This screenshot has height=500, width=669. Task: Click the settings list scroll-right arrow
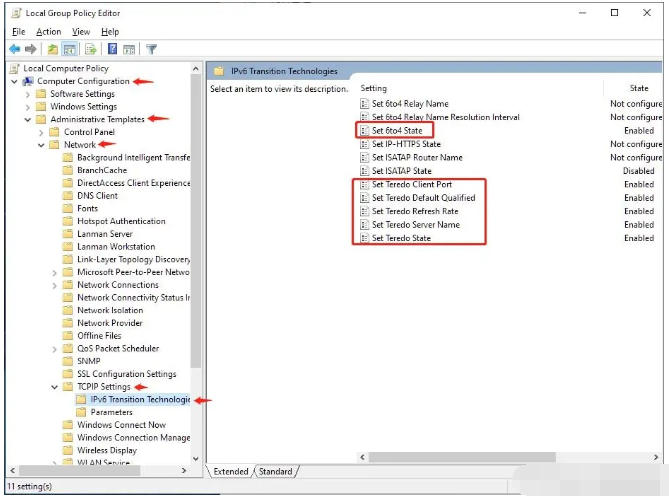(656, 457)
